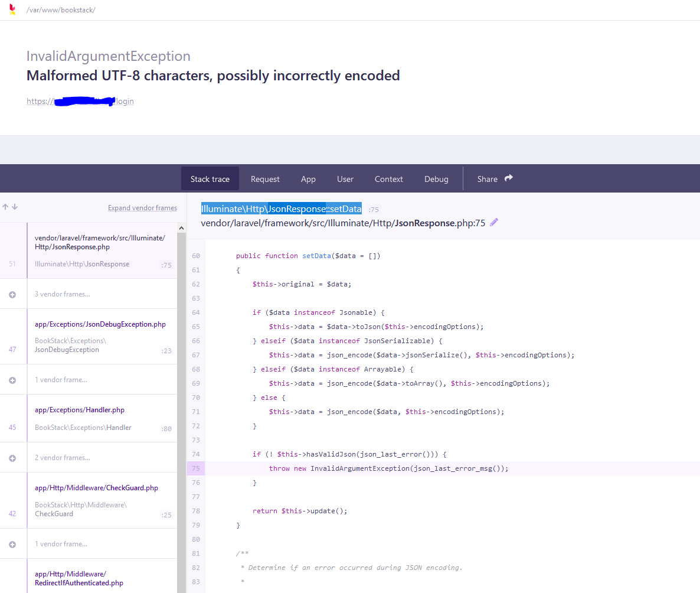Viewport: 700px width, 593px height.
Task: Expand the vendor frame above RedirectIfAuthenticated.php
Action: click(13, 543)
